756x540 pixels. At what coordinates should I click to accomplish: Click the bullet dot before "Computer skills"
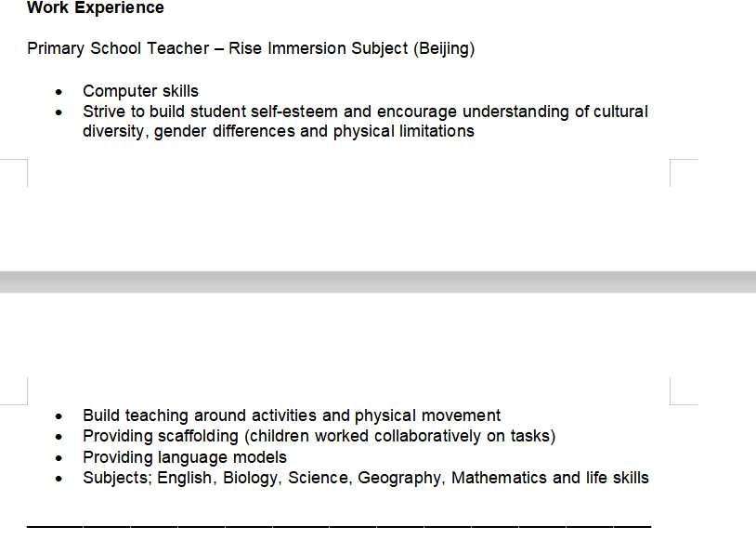(x=60, y=92)
